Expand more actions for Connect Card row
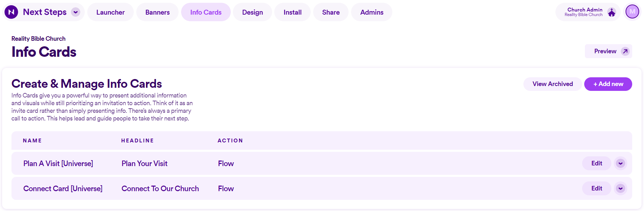 620,188
